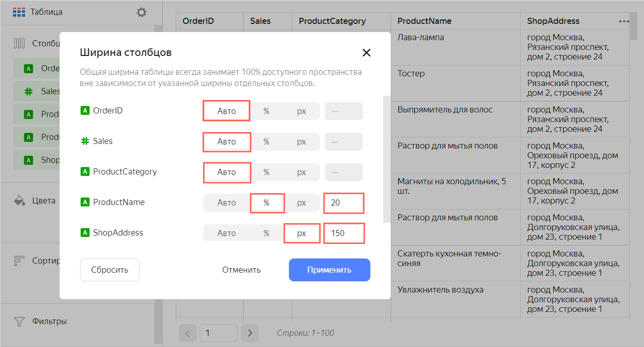Select Авто for ProductName width
644x347 pixels.
point(227,203)
